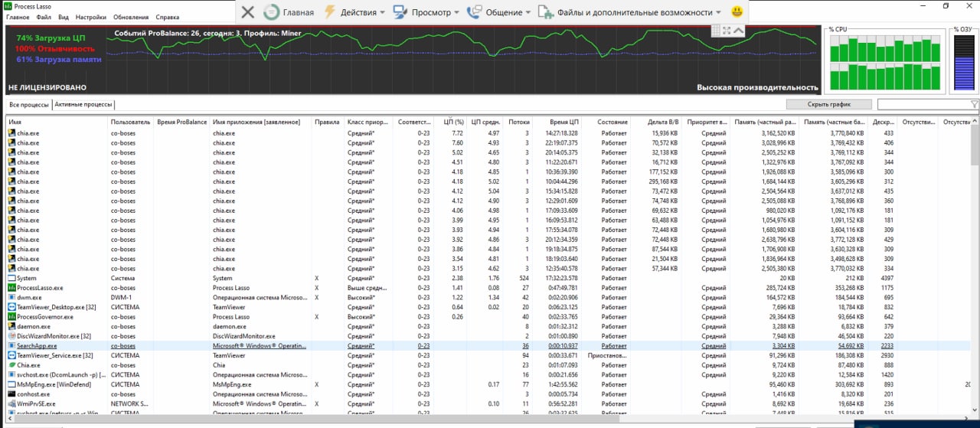Sort by the Состояние column header
The image size is (980, 428).
coord(606,122)
